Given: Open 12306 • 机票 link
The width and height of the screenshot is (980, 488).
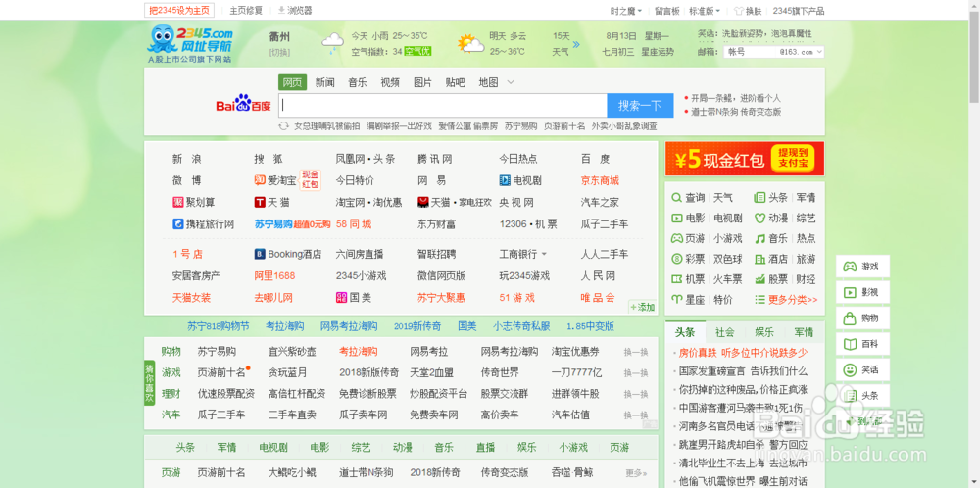Looking at the screenshot, I should click(528, 223).
